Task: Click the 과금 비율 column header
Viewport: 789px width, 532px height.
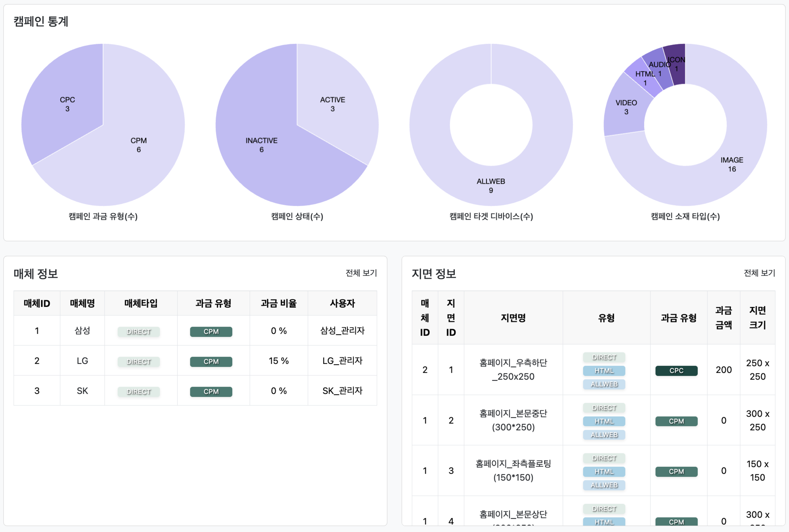Action: pos(278,303)
